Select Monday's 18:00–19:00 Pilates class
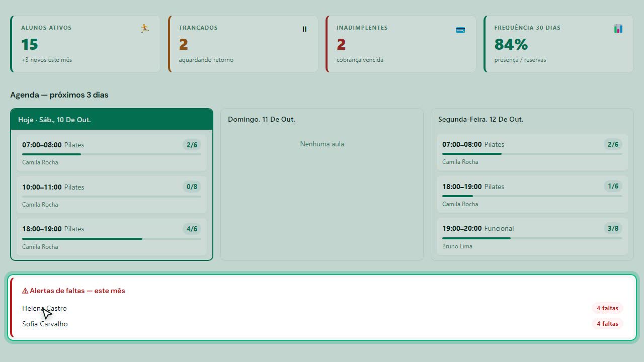This screenshot has height=362, width=644. [532, 194]
